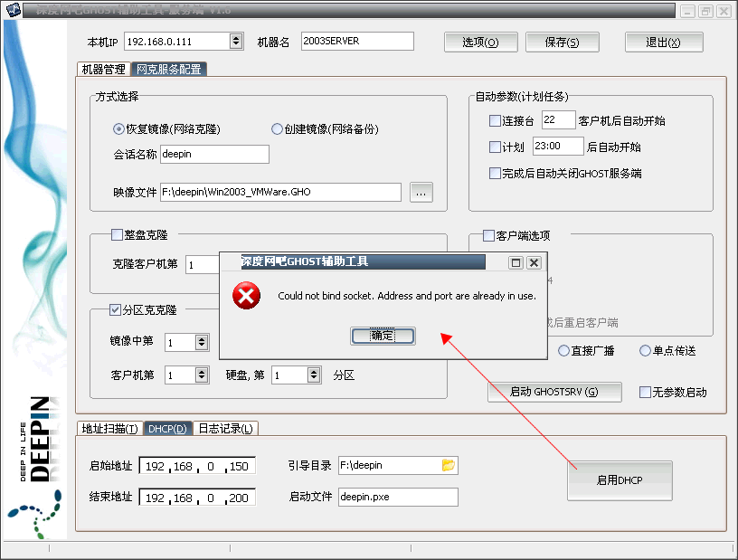
Task: Browse image file with ... button
Action: pyautogui.click(x=421, y=192)
